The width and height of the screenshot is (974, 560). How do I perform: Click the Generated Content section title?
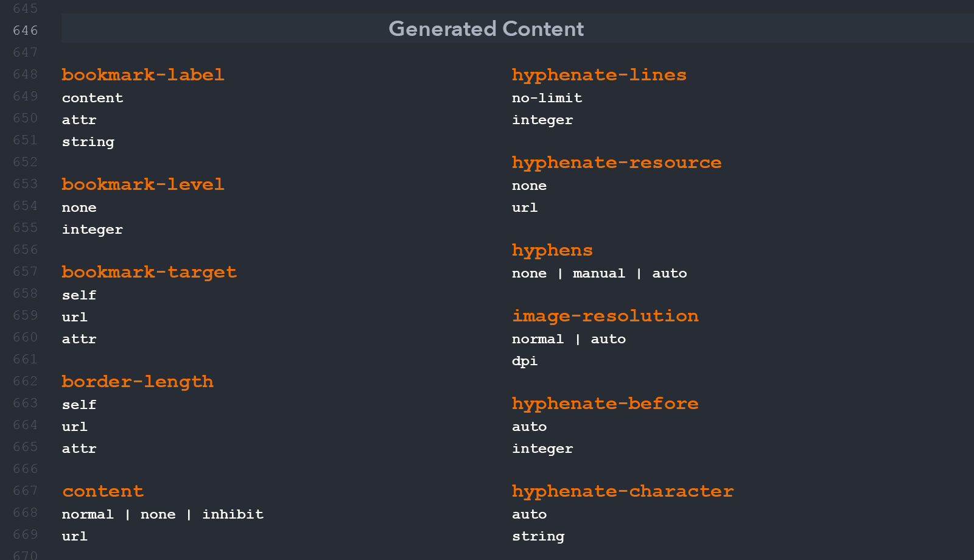pos(486,29)
